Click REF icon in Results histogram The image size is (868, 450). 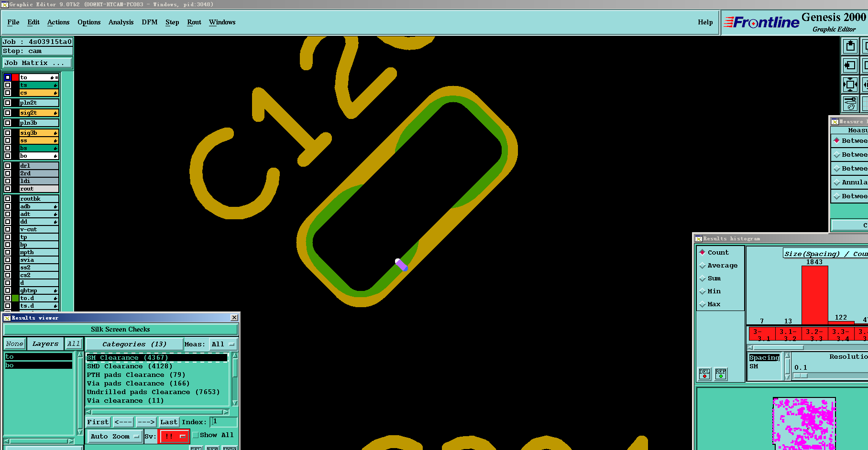tap(721, 374)
